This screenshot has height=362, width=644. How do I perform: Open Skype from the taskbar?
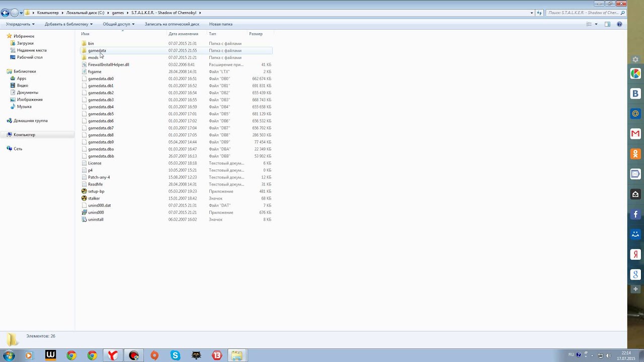click(175, 355)
